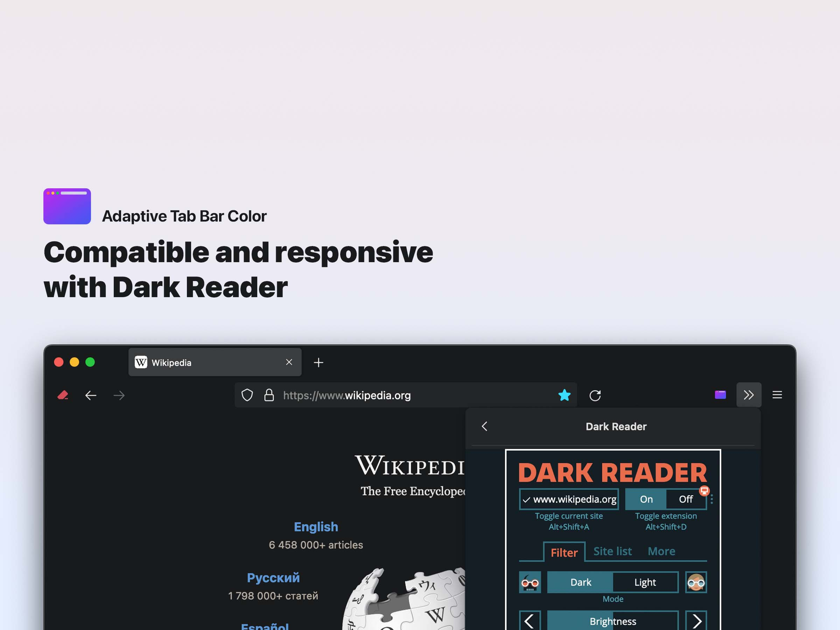
Task: Go back from Dark Reader panel header
Action: (484, 426)
